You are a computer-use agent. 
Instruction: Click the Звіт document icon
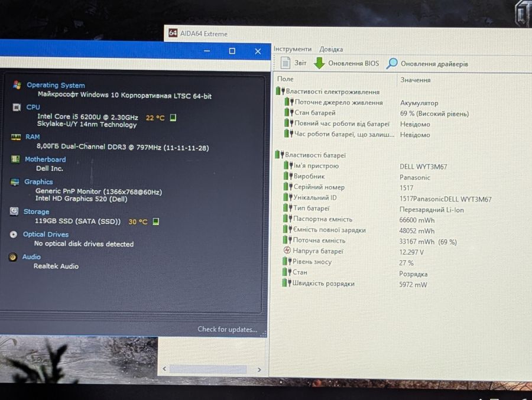286,63
